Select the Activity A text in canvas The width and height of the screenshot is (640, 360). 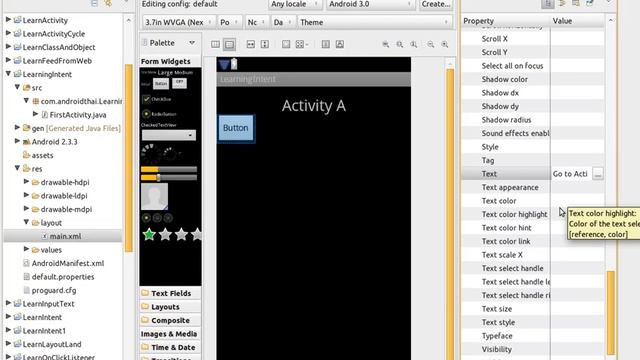coord(313,106)
